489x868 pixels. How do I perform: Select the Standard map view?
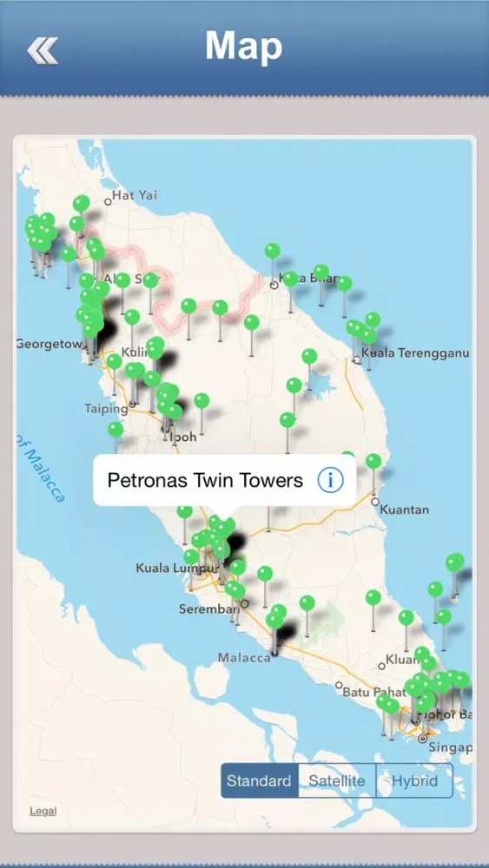259,781
